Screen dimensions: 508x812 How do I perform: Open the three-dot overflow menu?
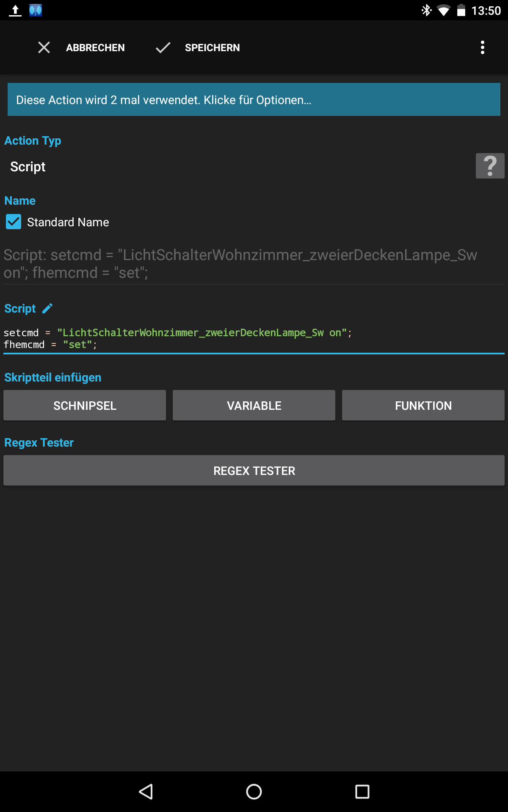(483, 47)
